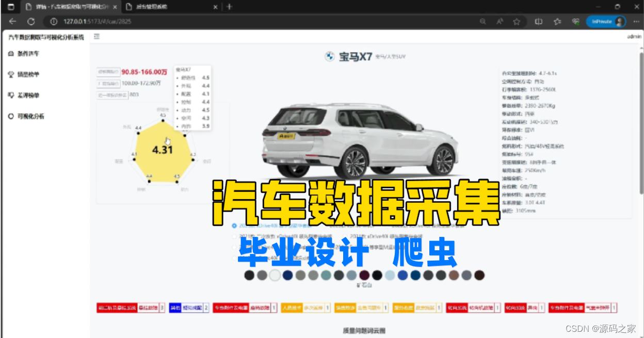
Task: Click the 差评榜单 sidebar icon
Action: point(11,95)
